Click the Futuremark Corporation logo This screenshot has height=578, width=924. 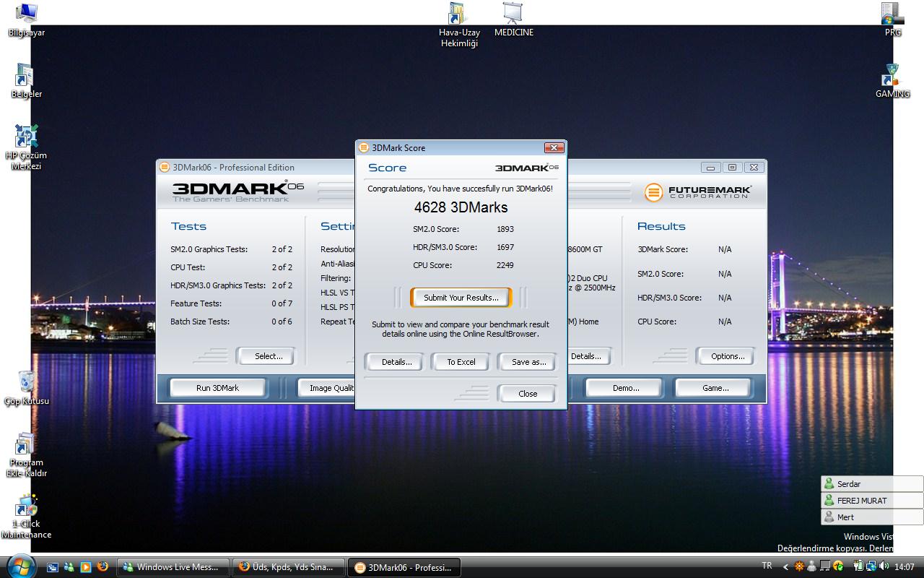click(x=697, y=192)
